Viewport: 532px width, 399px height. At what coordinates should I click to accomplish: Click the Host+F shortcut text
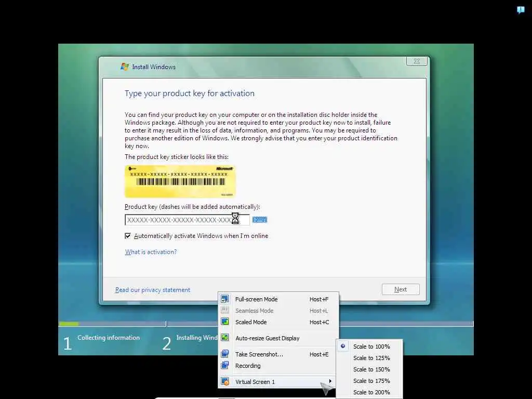(319, 299)
